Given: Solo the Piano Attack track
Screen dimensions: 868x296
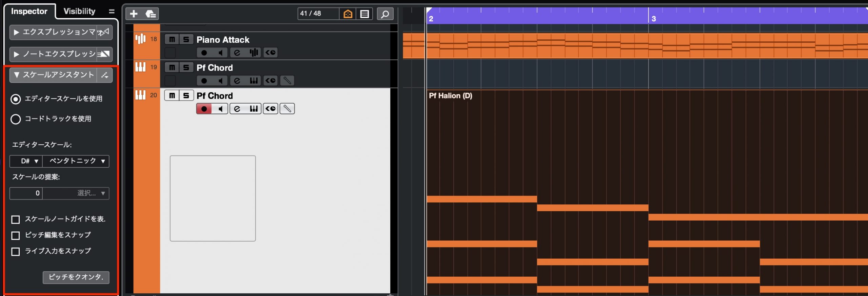Looking at the screenshot, I should (x=186, y=39).
